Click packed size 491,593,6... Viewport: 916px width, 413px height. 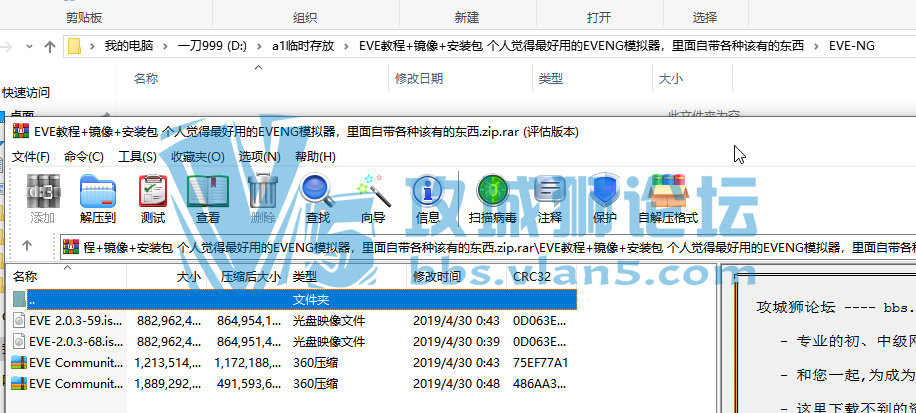point(248,384)
